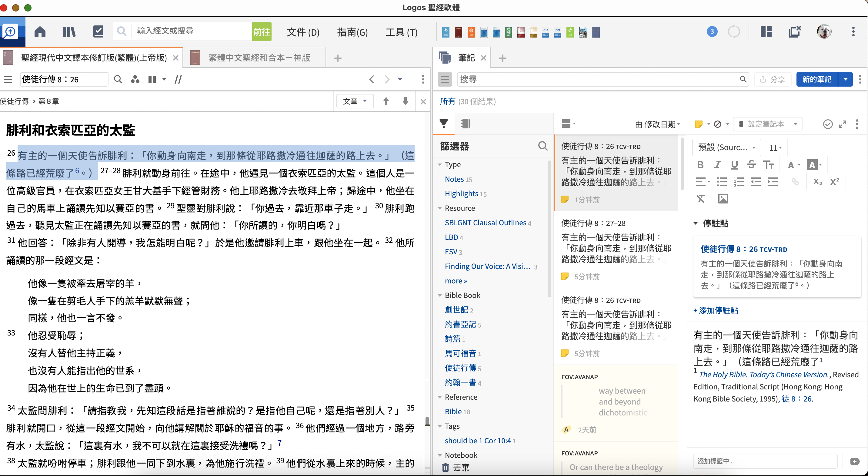868x476 pixels.
Task: Switch to 繁體中文聖經和合本—神版 tab
Action: 259,58
